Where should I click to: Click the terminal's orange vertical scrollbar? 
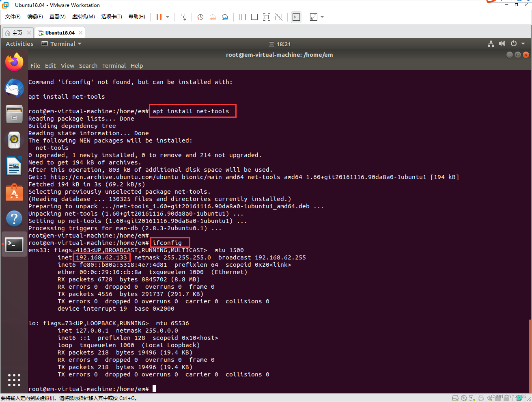pyautogui.click(x=530, y=356)
